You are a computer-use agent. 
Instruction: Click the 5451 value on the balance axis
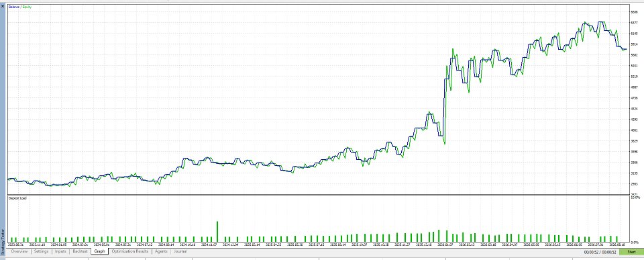pyautogui.click(x=634, y=66)
